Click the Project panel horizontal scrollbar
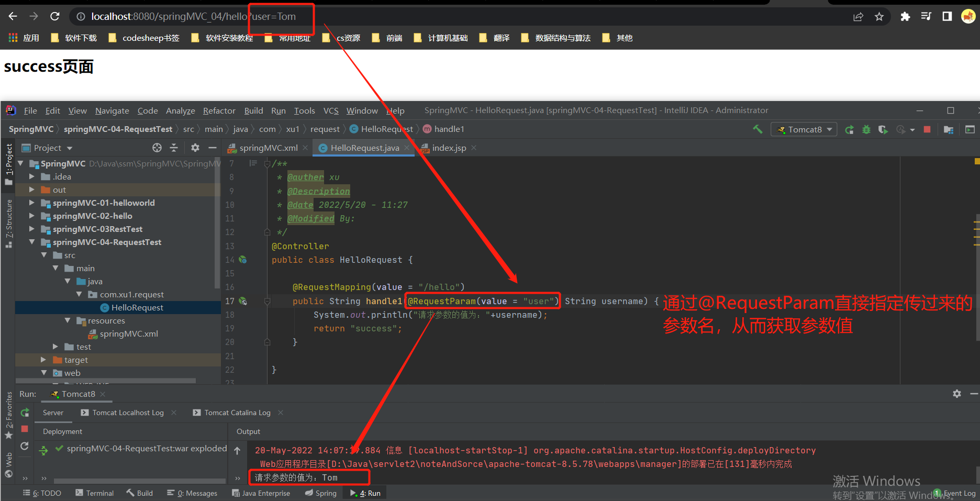This screenshot has height=501, width=980. (x=106, y=381)
